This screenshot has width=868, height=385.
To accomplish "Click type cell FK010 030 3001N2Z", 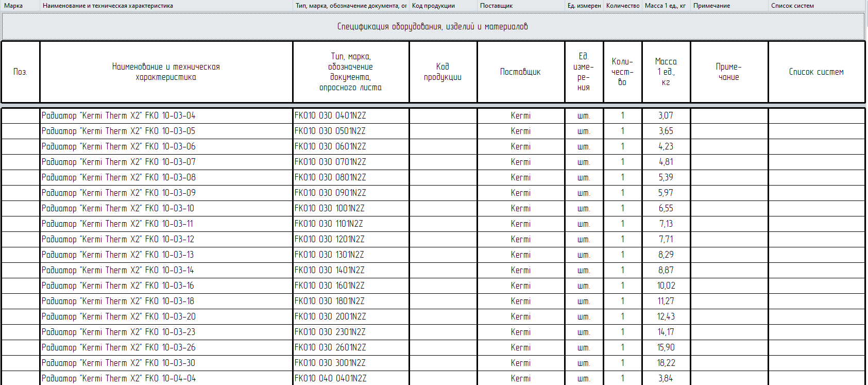I will click(x=351, y=363).
